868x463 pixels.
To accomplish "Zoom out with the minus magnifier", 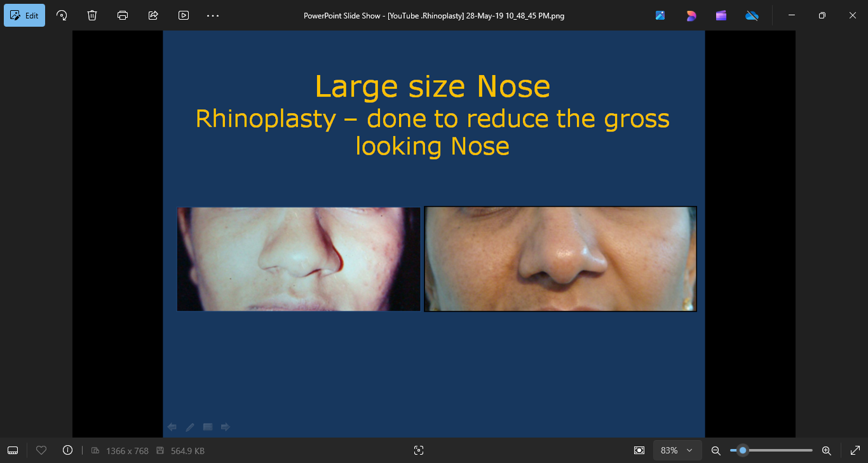I will coord(715,450).
